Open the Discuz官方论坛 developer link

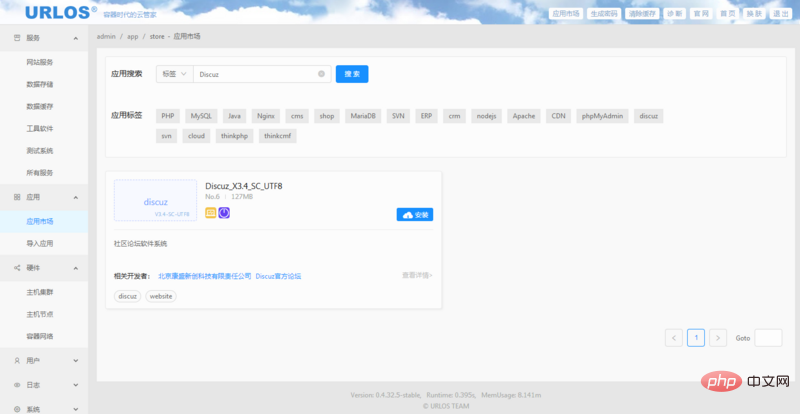click(278, 276)
